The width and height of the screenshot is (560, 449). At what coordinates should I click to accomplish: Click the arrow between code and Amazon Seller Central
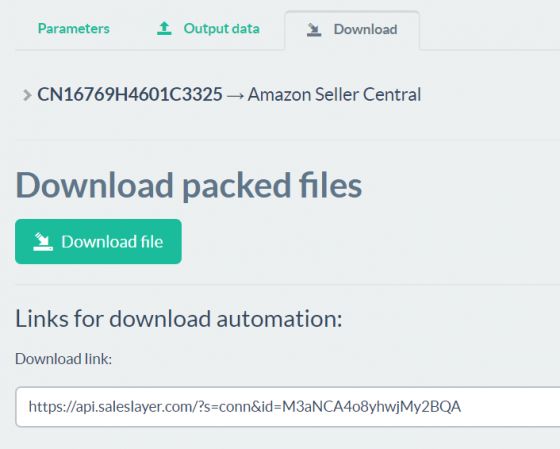(235, 96)
